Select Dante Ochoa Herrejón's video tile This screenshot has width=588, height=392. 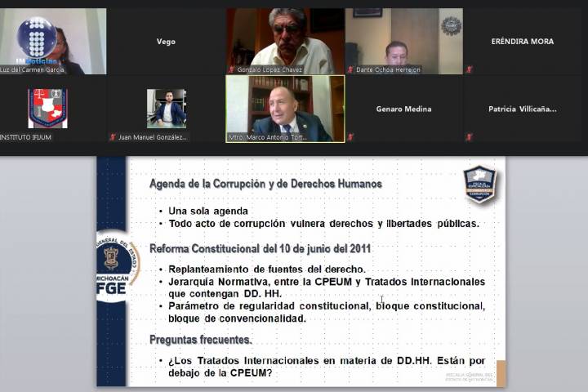[403, 39]
